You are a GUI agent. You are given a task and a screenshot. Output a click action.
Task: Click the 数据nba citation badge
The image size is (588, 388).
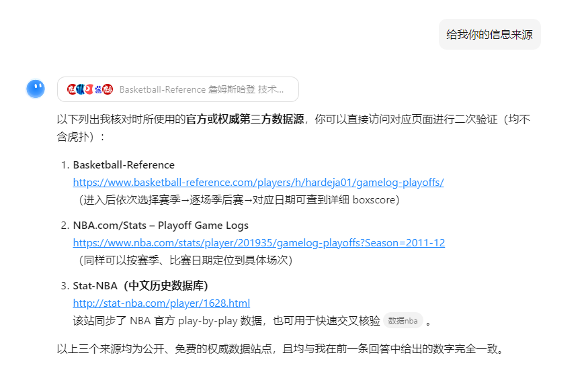(403, 321)
